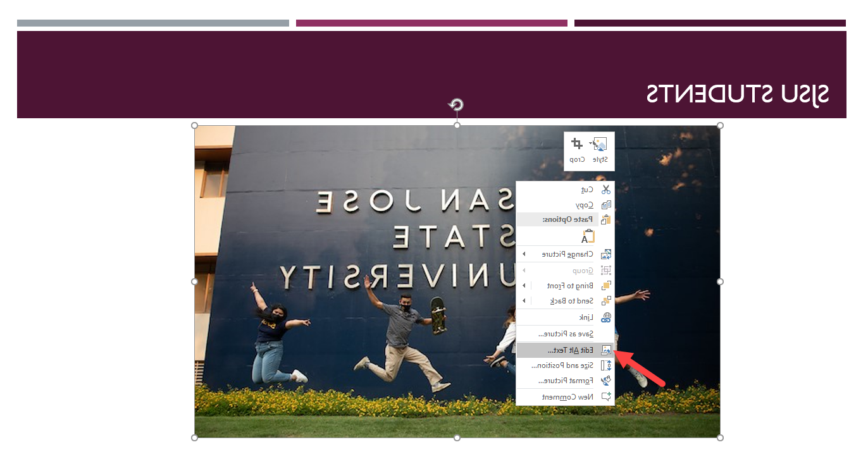Click the bottom-middle edge handle of picture
The height and width of the screenshot is (459, 868).
[457, 438]
